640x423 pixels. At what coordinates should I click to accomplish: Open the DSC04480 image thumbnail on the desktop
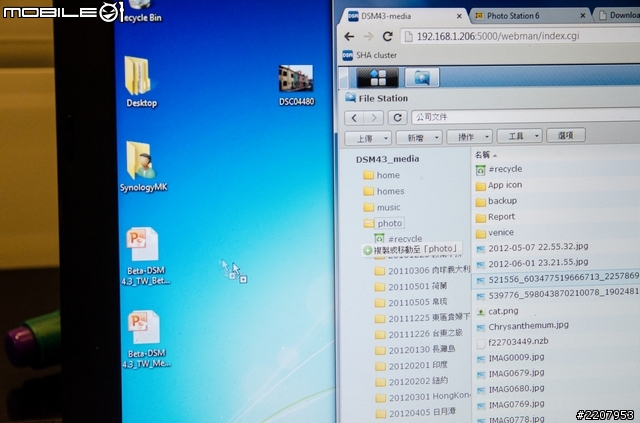click(x=296, y=85)
